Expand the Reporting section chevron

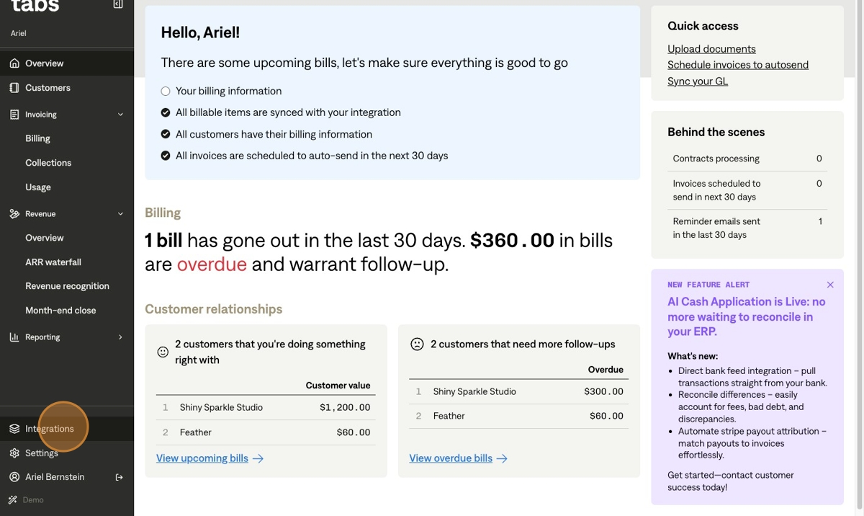pyautogui.click(x=120, y=337)
